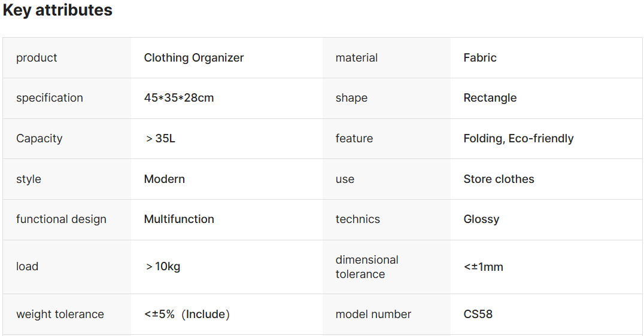Select the > 35L capacity value
This screenshot has height=336, width=644.
[x=160, y=139]
